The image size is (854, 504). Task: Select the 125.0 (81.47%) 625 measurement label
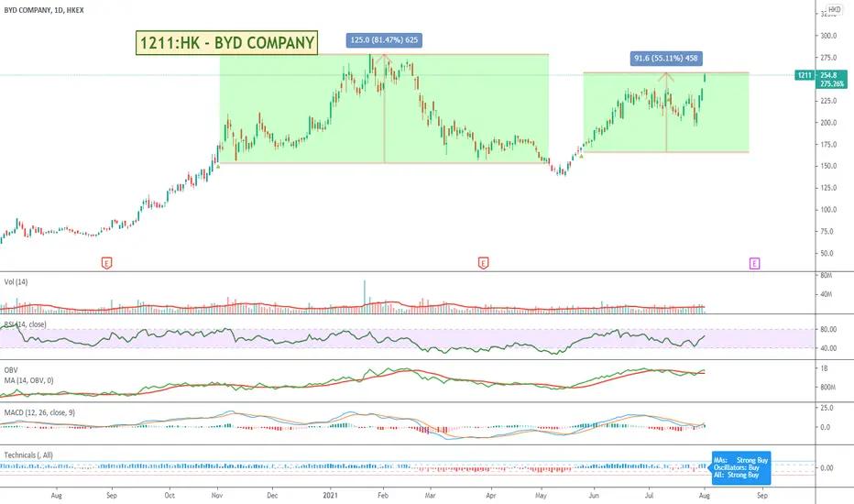tap(384, 39)
